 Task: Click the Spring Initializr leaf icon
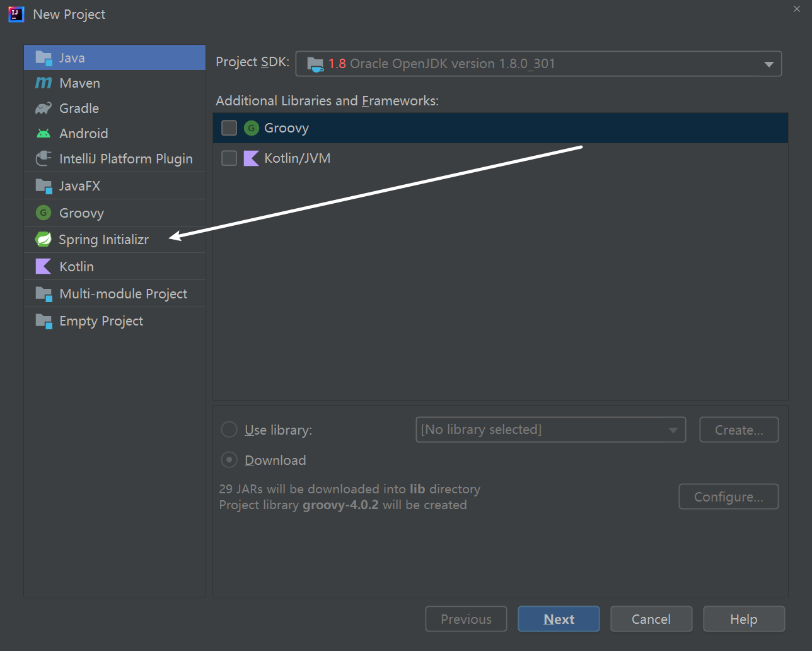(x=43, y=240)
